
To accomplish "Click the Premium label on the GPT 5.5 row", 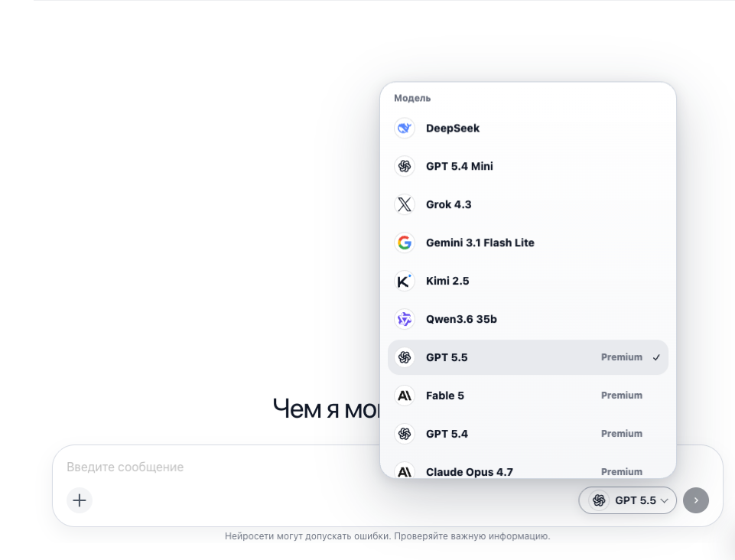I will click(622, 357).
